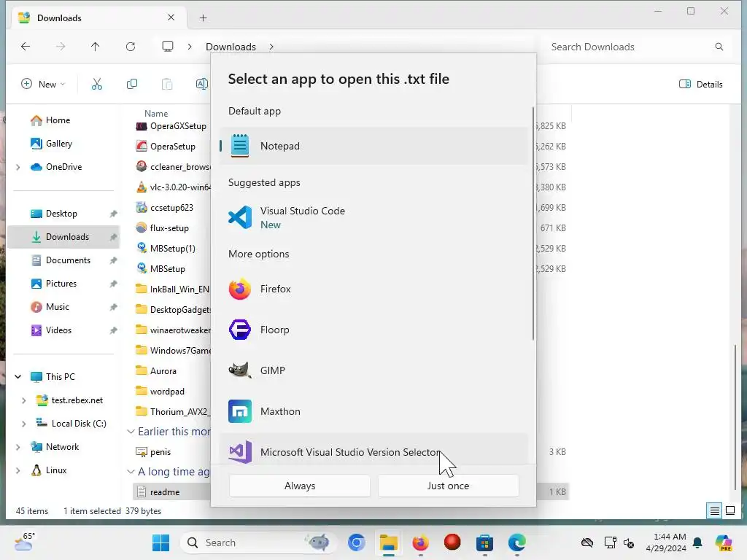Open a new Explorer tab with plus

tap(203, 18)
